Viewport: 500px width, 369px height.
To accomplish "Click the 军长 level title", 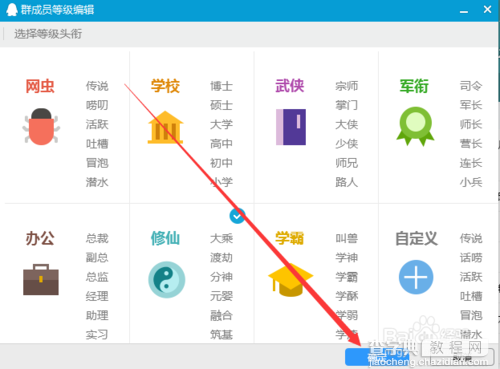I will point(471,105).
